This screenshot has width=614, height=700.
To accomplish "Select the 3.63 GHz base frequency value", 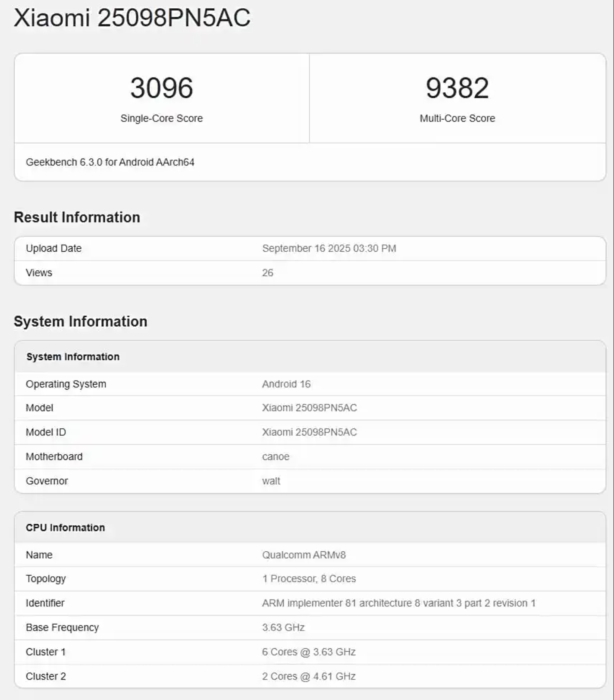I will [x=283, y=628].
